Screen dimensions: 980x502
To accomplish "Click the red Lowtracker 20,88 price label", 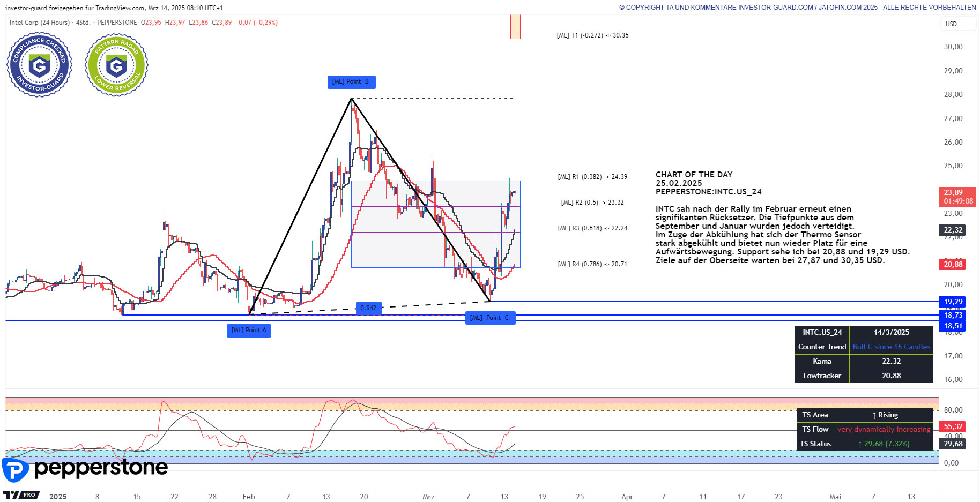I will pyautogui.click(x=953, y=264).
